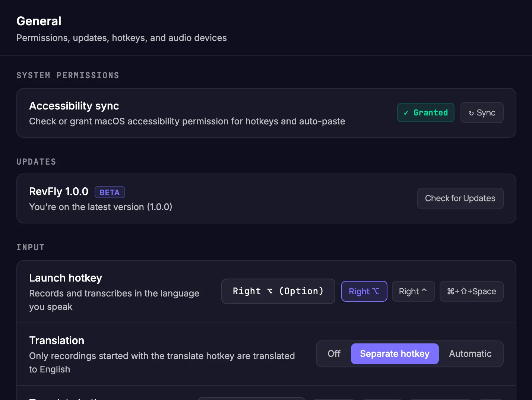The image size is (532, 400).
Task: Choose the Cmd+Shift+Space hotkey preset
Action: pyautogui.click(x=472, y=291)
